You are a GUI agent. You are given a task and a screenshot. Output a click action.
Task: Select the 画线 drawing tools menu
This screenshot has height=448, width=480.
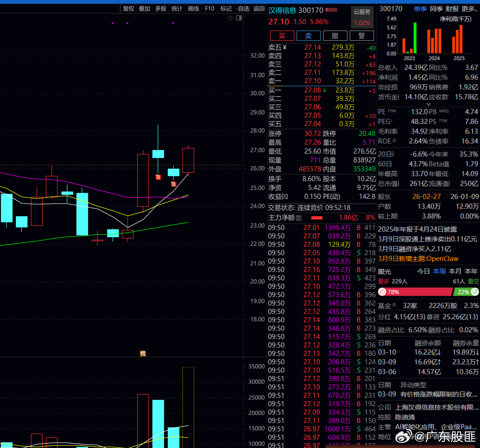point(193,9)
